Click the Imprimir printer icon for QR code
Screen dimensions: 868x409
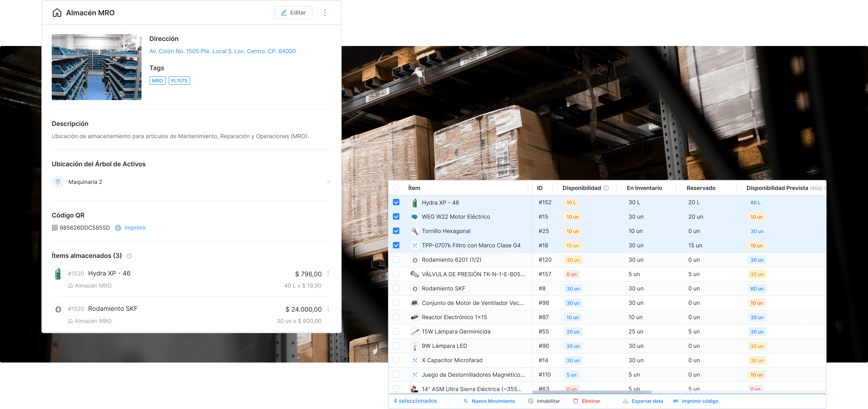tap(118, 228)
